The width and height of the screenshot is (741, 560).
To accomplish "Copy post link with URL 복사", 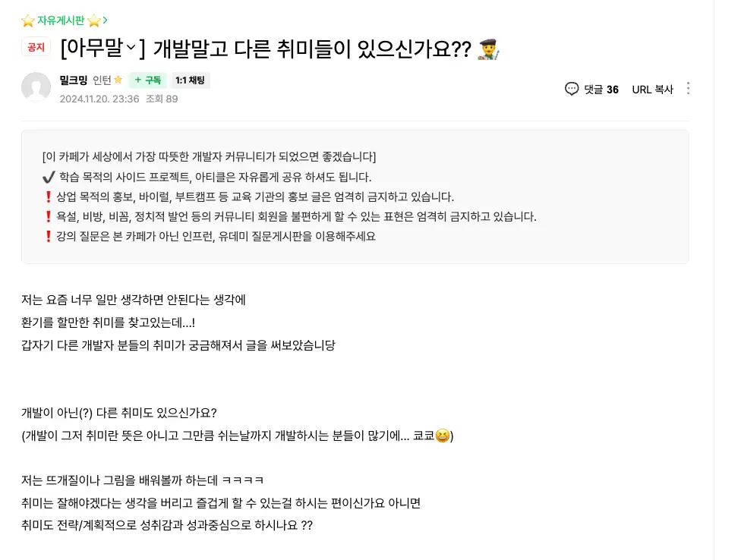I will click(x=652, y=90).
